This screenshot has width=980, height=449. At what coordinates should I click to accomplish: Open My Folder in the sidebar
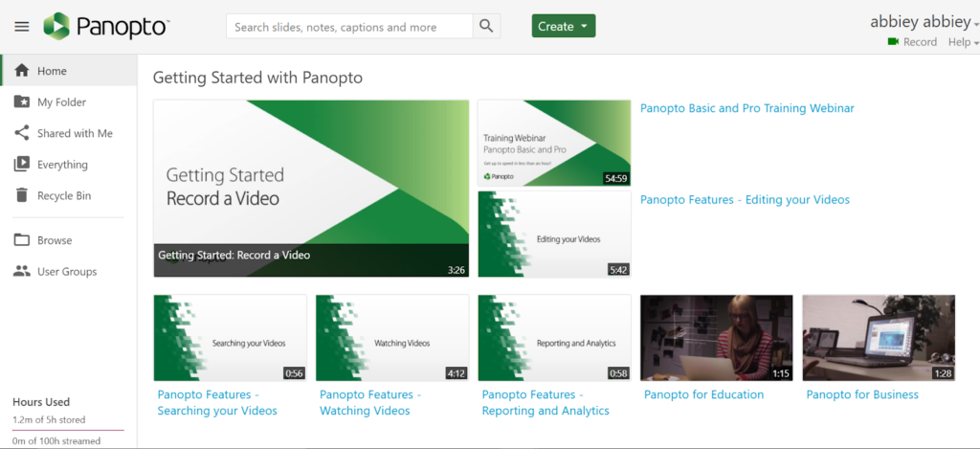coord(69,101)
